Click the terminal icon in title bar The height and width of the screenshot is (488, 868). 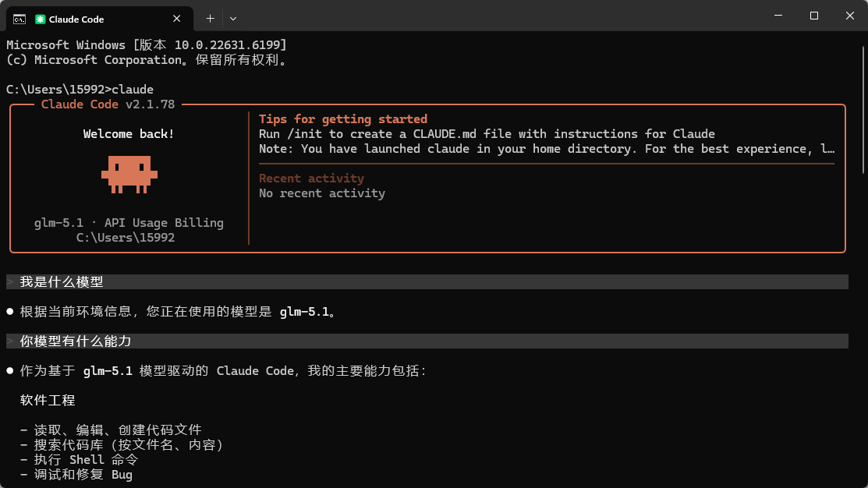click(19, 19)
